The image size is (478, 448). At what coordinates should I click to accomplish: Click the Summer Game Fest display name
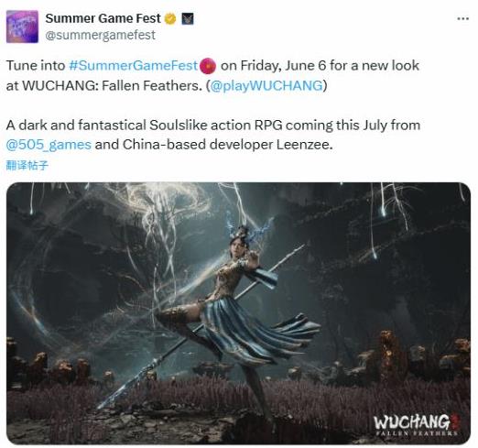tap(103, 18)
